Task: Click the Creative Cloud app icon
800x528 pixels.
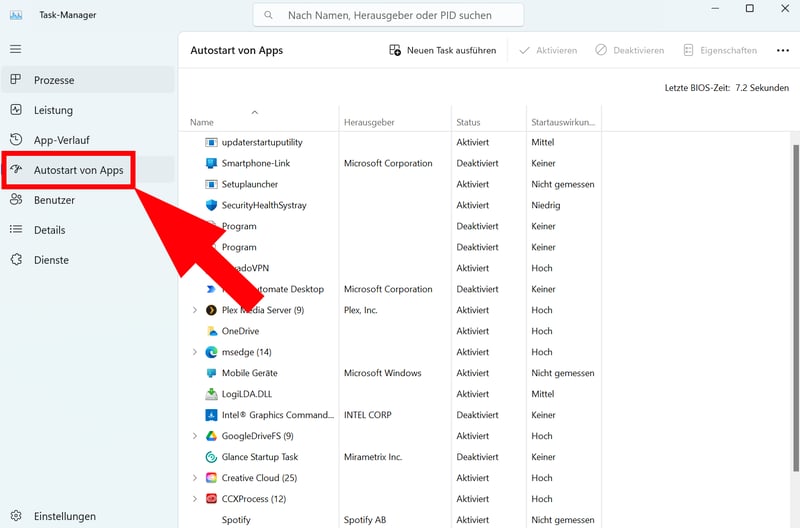Action: pos(211,478)
